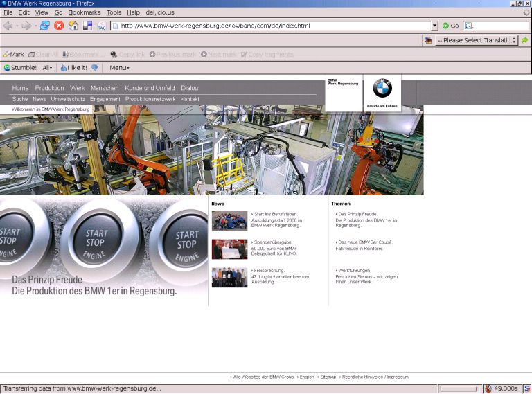Open the Das Prinzip Freude theme link
The image size is (532, 394).
[357, 214]
